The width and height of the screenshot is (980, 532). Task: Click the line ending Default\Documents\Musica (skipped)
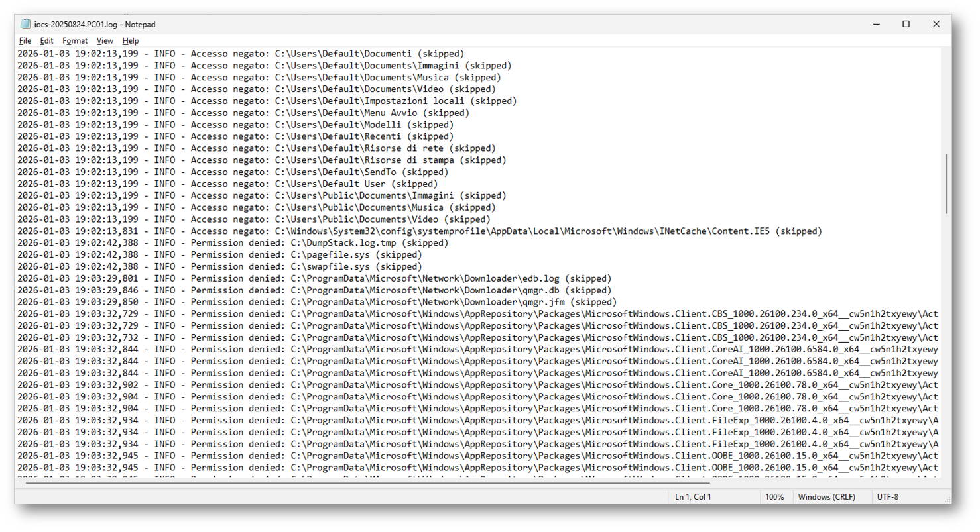coord(259,78)
